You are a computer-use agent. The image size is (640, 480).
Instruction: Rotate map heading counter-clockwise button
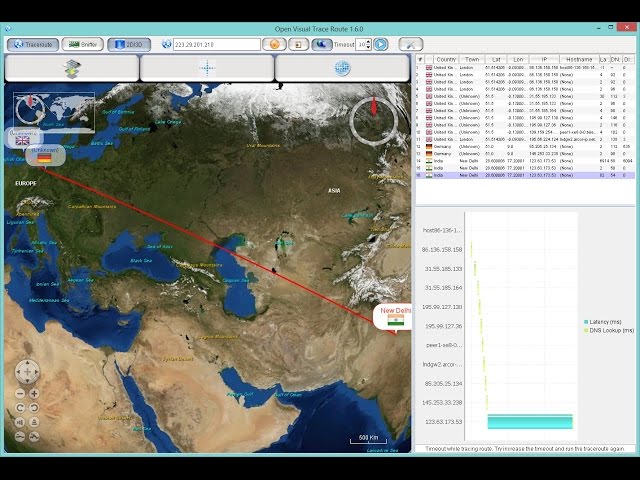(x=34, y=408)
